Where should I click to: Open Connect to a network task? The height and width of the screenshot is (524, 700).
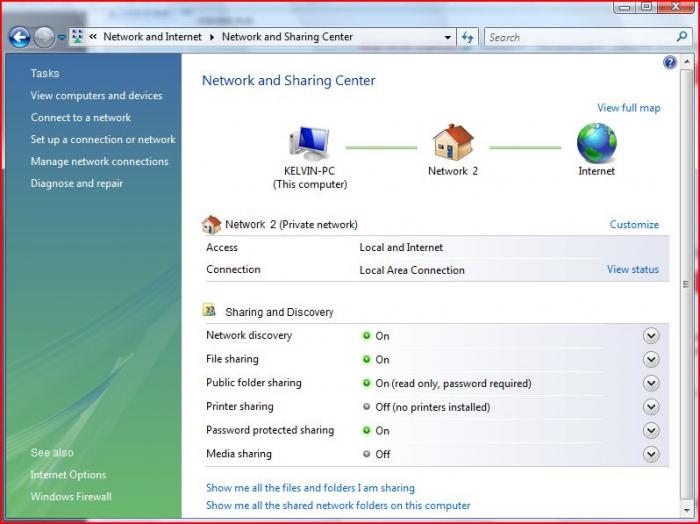coord(81,117)
